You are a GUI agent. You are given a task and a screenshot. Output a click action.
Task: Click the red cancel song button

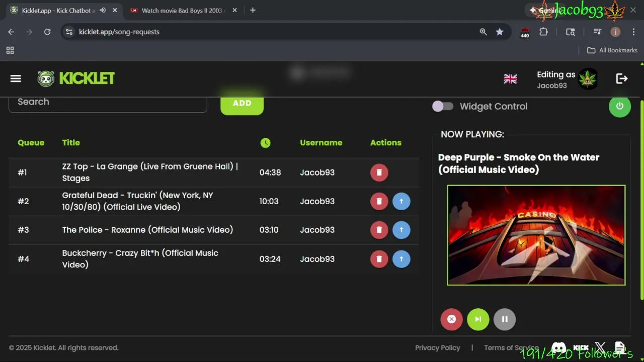[x=451, y=319]
